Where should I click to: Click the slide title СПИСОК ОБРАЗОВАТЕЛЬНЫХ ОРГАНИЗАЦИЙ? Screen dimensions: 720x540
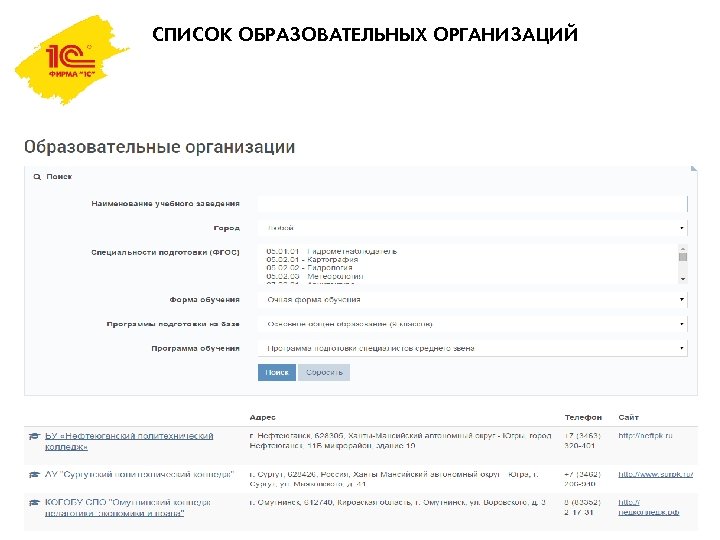click(x=365, y=34)
